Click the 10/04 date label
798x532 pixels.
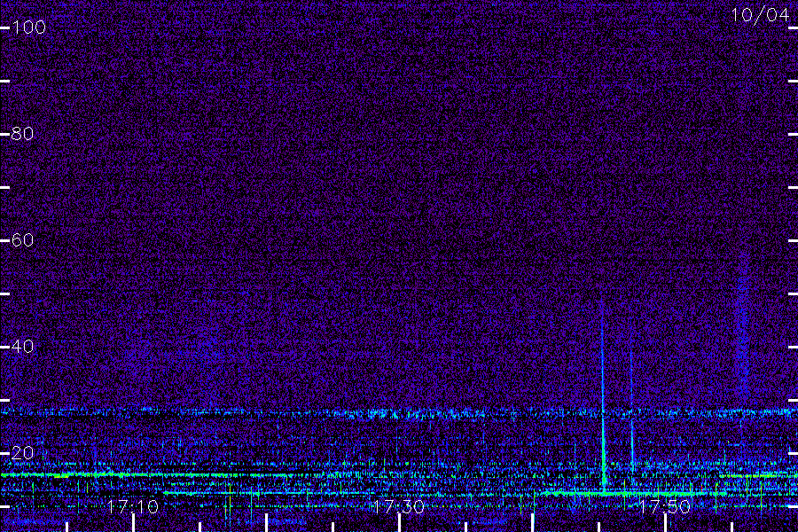(x=760, y=15)
